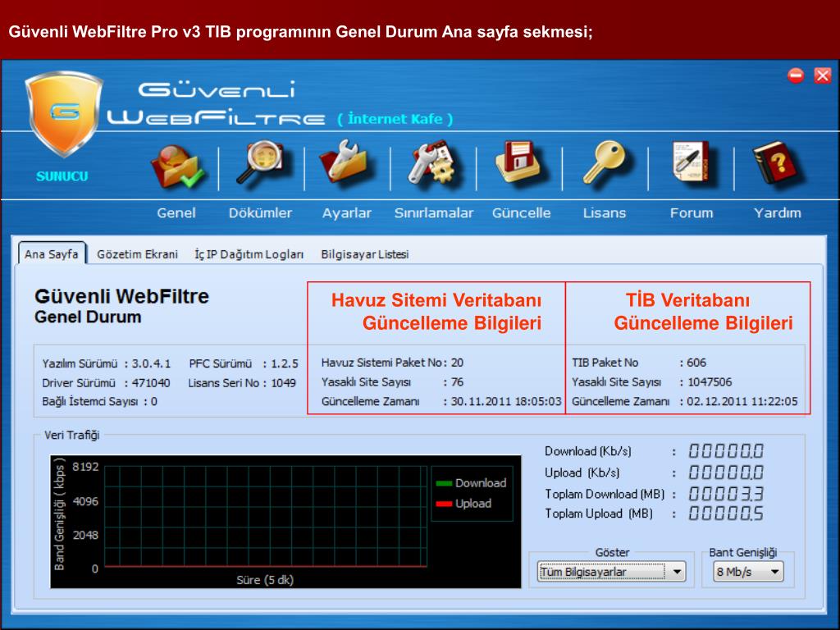The image size is (840, 630).
Task: Click the SUNUCU label under the shield
Action: [x=62, y=176]
